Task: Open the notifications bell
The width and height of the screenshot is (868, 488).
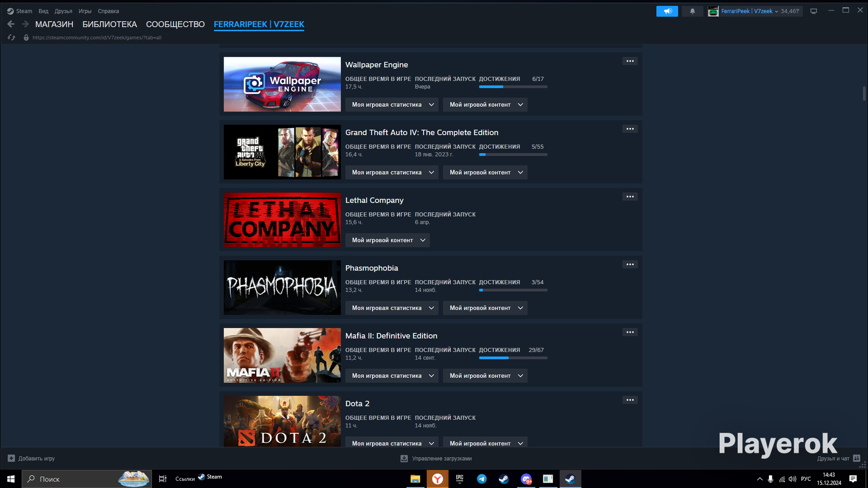Action: (x=692, y=11)
